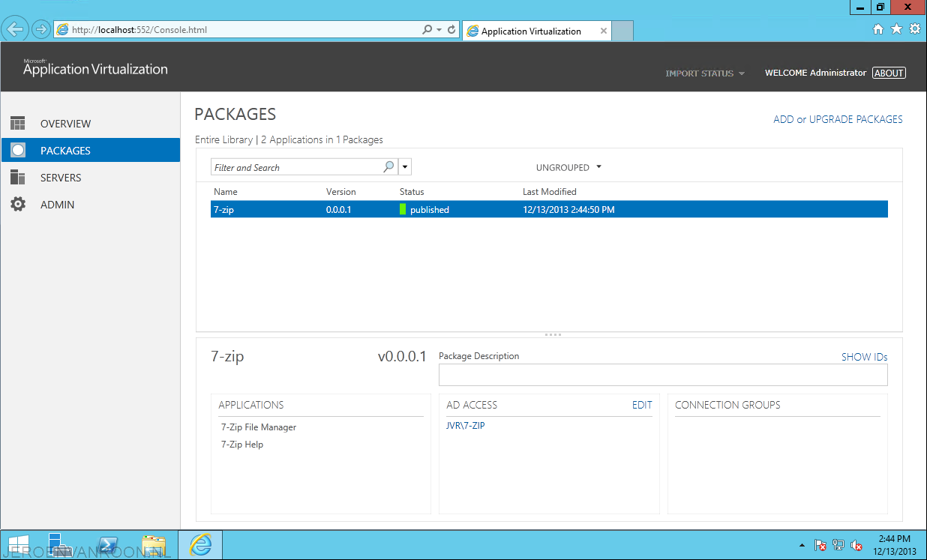This screenshot has height=560, width=927.
Task: Open the IE Favorites star icon
Action: pos(896,29)
